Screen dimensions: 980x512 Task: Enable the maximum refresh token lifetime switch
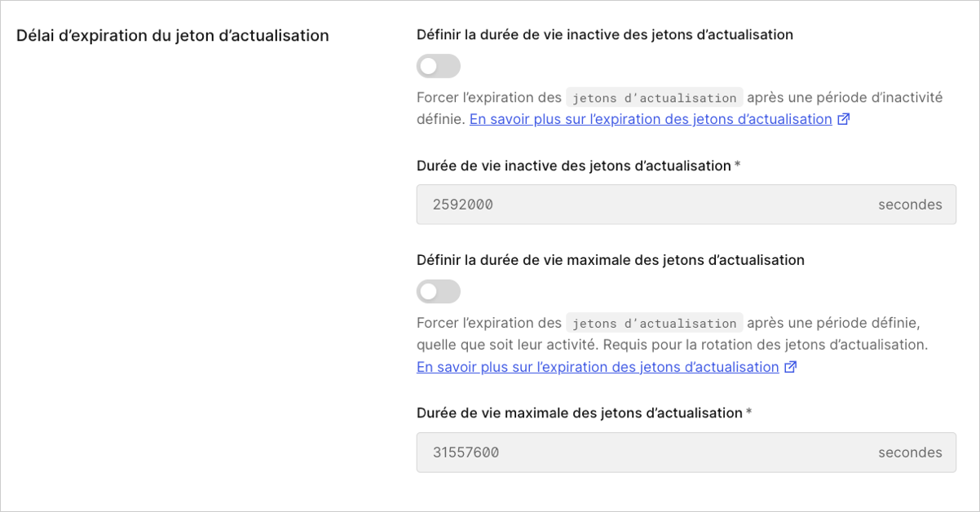point(438,291)
